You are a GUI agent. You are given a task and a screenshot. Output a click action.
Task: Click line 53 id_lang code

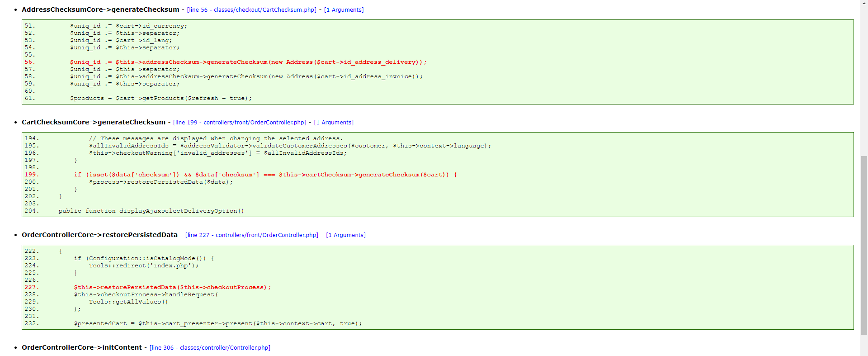[x=121, y=40]
